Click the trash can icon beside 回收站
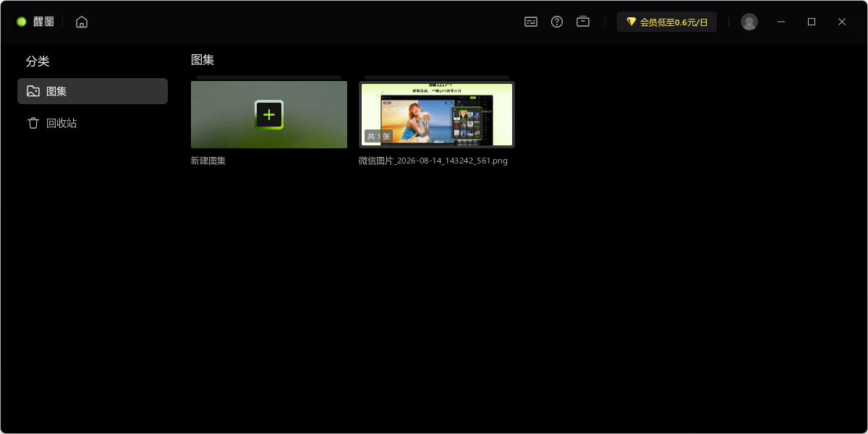Screen dimensions: 868x434 [33, 123]
